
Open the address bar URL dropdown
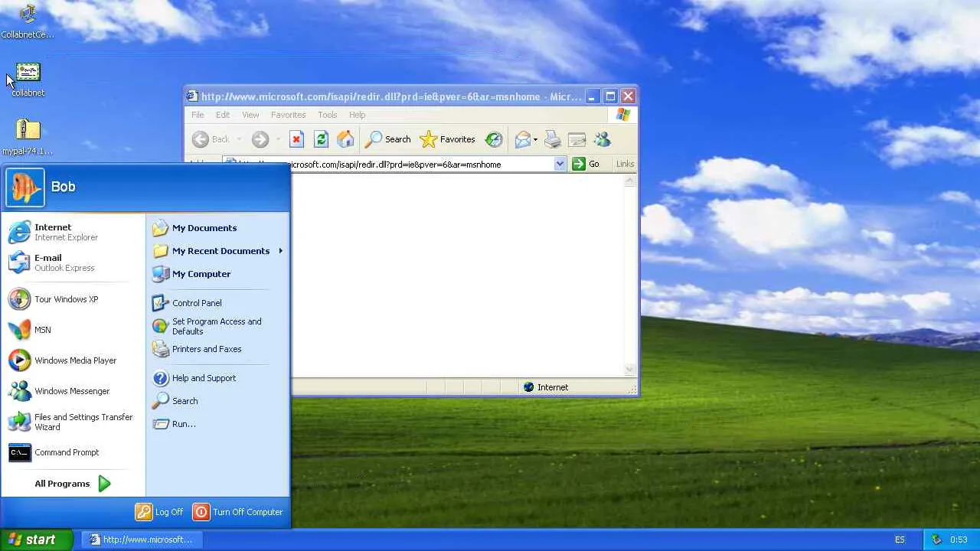point(560,164)
